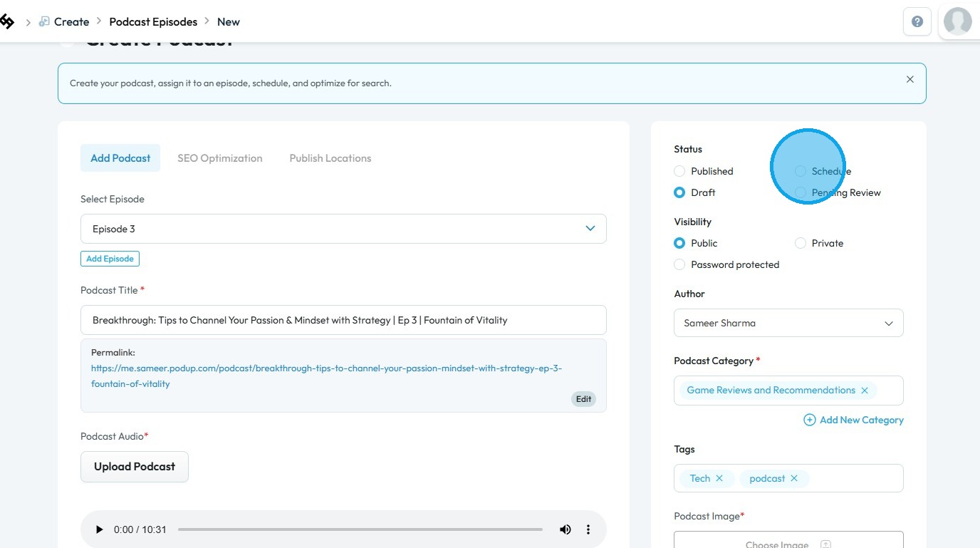Open the user profile avatar

(x=957, y=21)
